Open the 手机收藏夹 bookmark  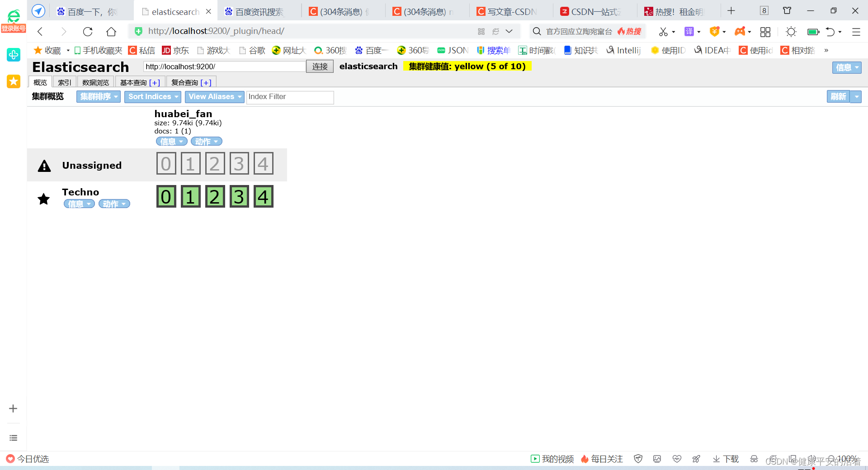[98, 50]
